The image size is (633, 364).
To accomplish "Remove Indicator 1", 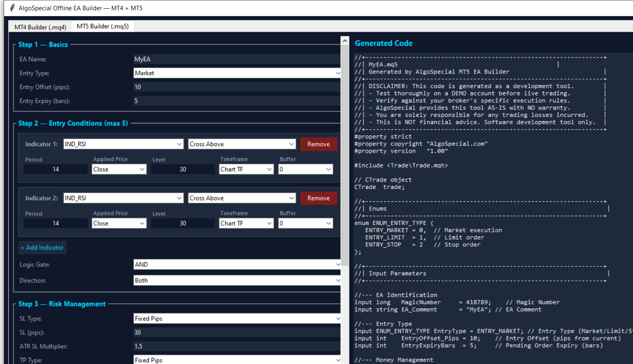I will pos(319,144).
